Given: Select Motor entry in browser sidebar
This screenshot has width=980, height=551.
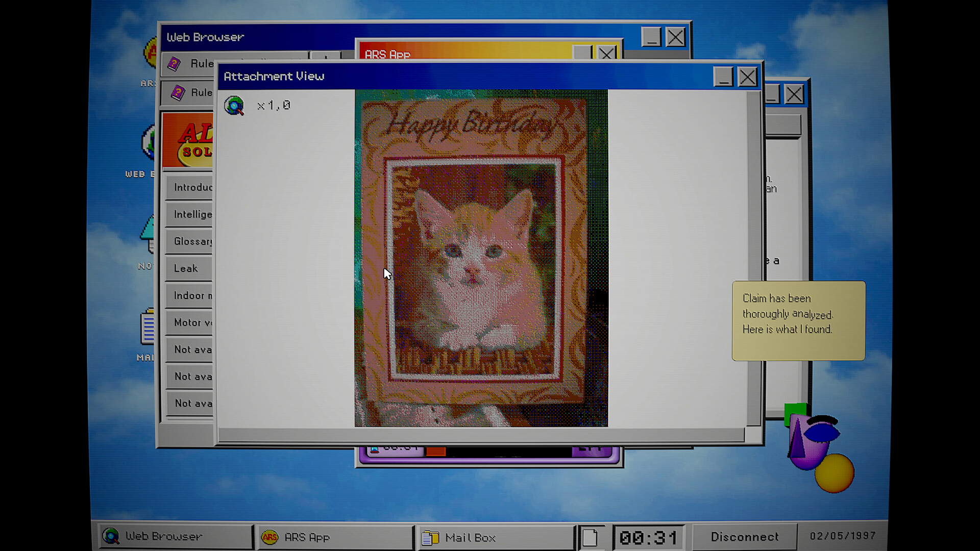Looking at the screenshot, I should click(189, 322).
